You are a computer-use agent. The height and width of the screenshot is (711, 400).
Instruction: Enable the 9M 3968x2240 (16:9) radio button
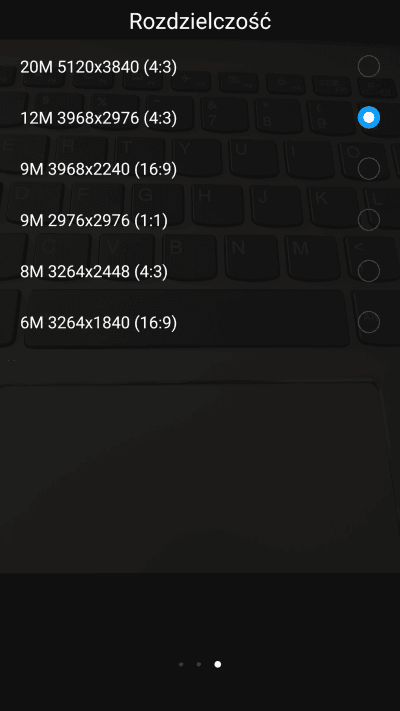[369, 169]
